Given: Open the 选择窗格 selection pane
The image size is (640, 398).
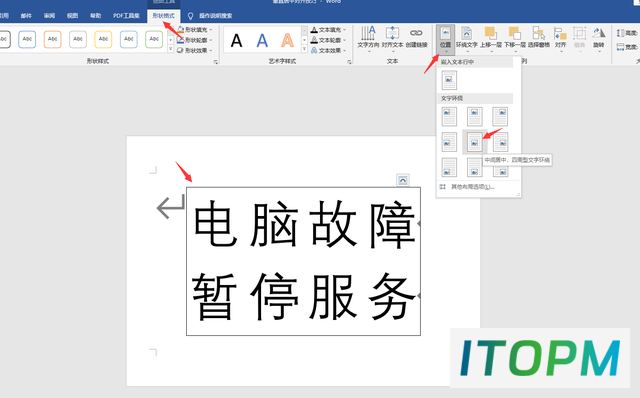Looking at the screenshot, I should click(539, 38).
